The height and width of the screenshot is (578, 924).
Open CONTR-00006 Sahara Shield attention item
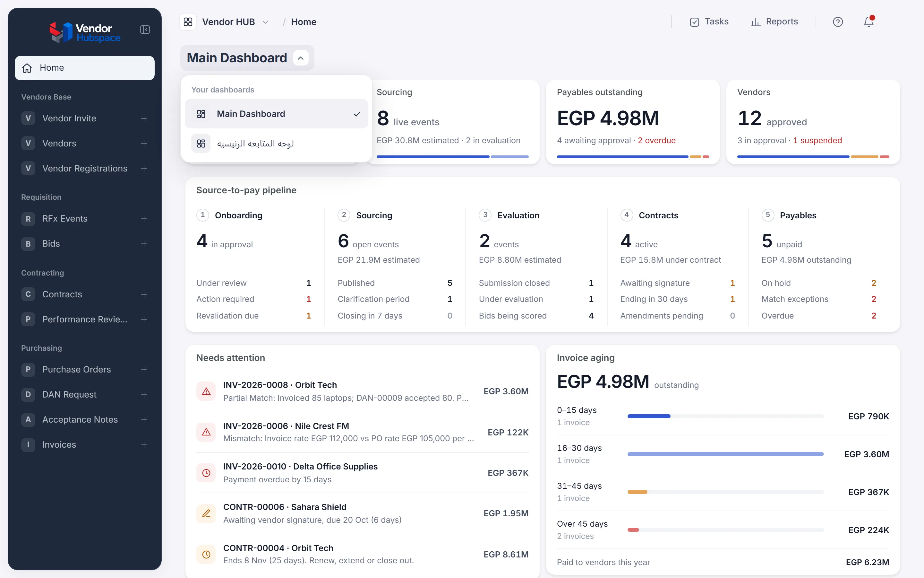[x=362, y=513]
